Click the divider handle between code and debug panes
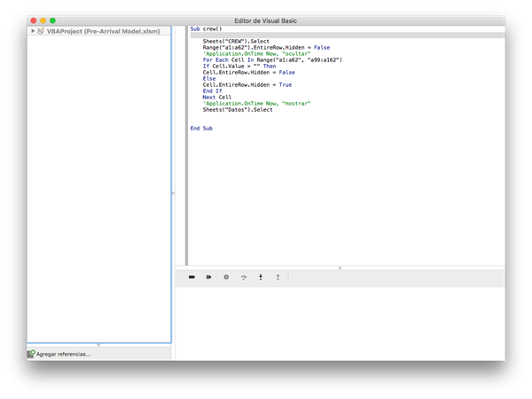Screen dimensions: 532x399 (x=340, y=267)
